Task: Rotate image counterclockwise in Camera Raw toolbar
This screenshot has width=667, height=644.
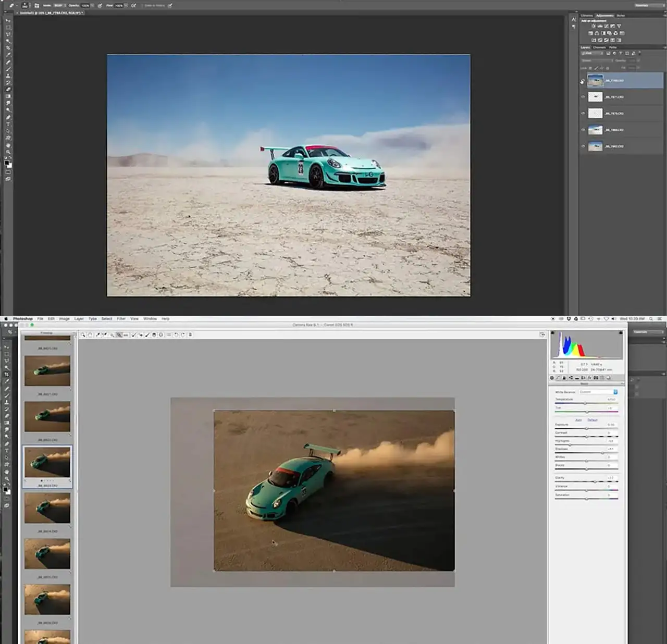Action: point(176,335)
